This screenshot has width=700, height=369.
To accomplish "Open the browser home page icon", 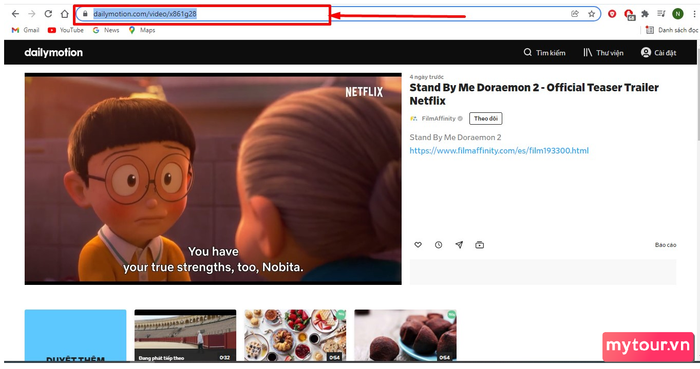I will pos(65,14).
